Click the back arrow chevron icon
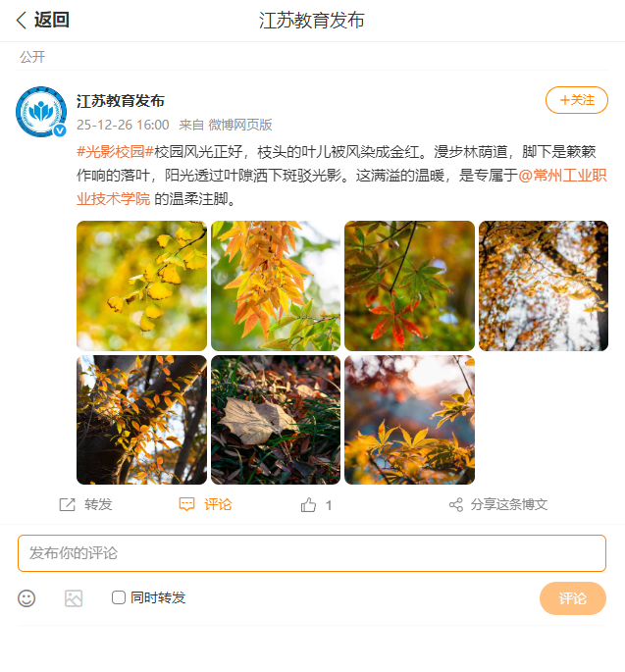Viewport: 625px width, 672px height. click(22, 21)
